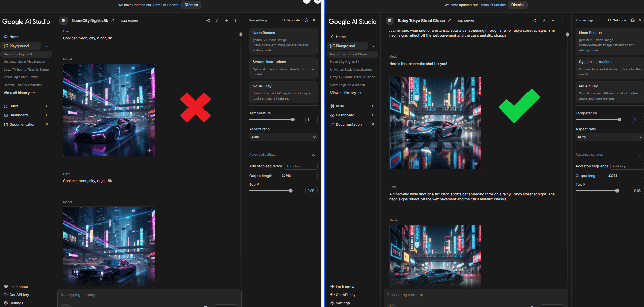Open the three-dot more menu in right window header

[x=562, y=21]
